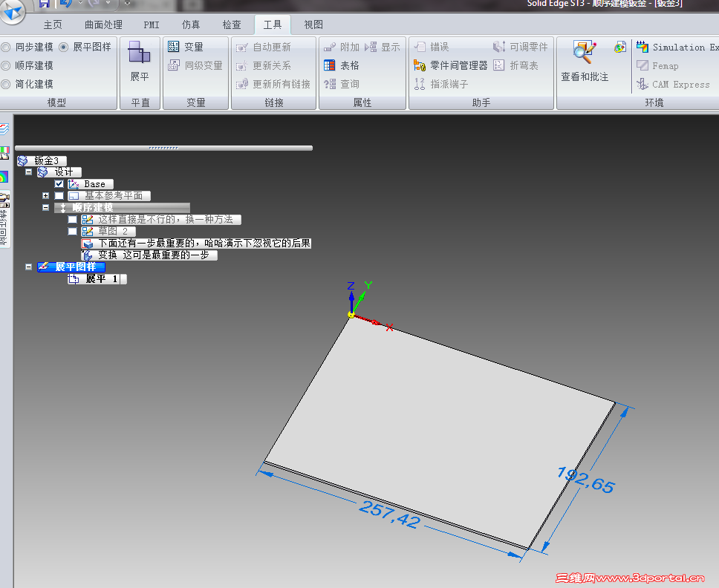The width and height of the screenshot is (719, 588).
Task: Select the 变换 这可是最重要的一步 feature
Action: pyautogui.click(x=149, y=255)
